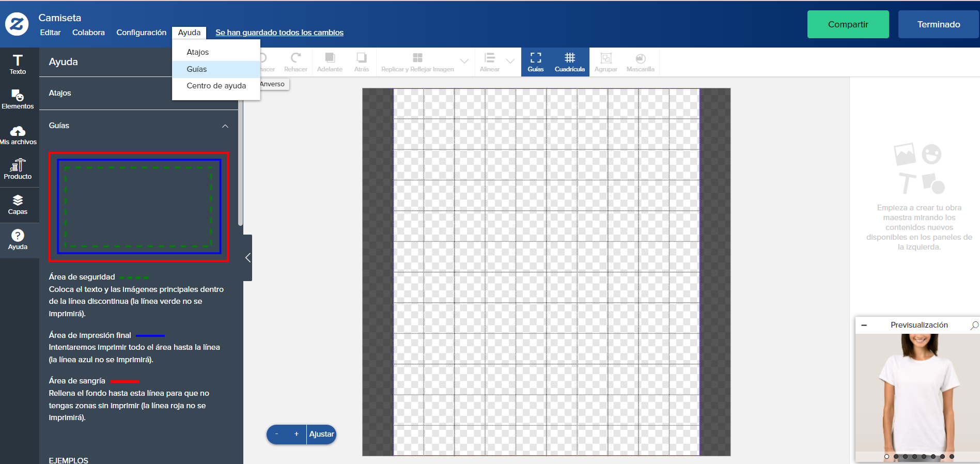Image resolution: width=980 pixels, height=464 pixels.
Task: Open the Editar menu
Action: coord(50,33)
